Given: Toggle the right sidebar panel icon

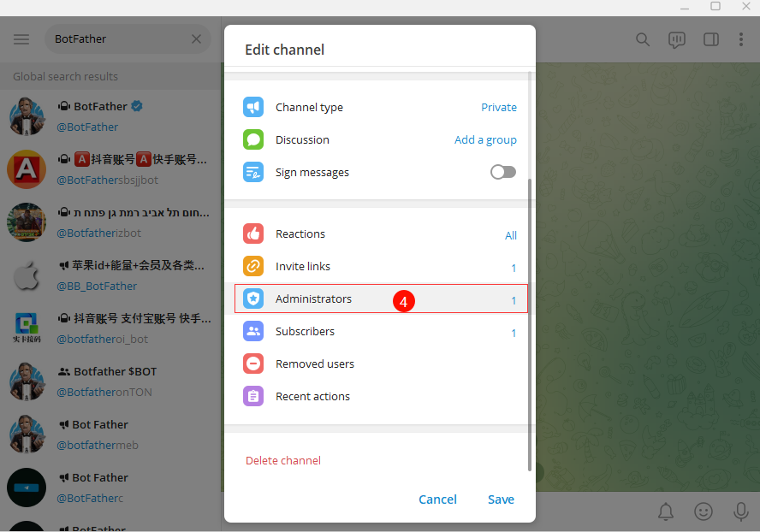Looking at the screenshot, I should pyautogui.click(x=710, y=39).
